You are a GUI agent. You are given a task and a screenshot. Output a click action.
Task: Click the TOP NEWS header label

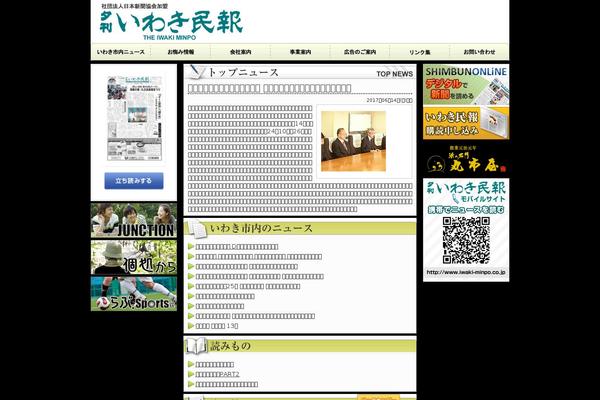(x=395, y=74)
